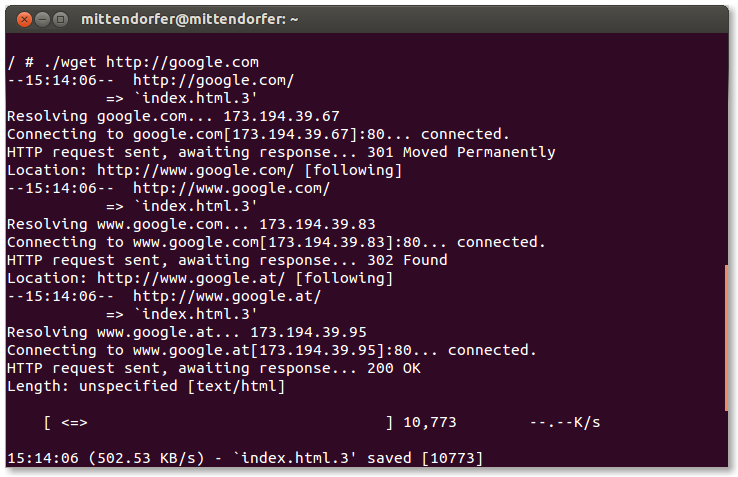The image size is (738, 477).
Task: Click the 'Length: unspecified [text/html]' line
Action: click(146, 386)
